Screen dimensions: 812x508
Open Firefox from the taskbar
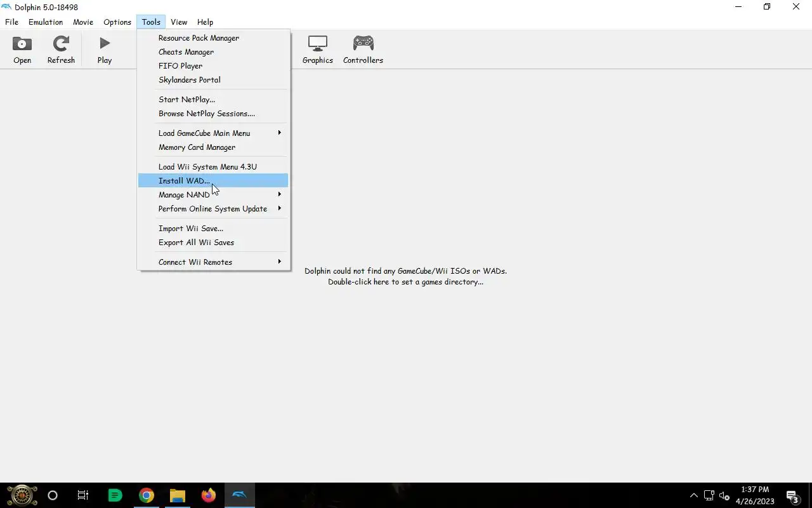coord(208,495)
